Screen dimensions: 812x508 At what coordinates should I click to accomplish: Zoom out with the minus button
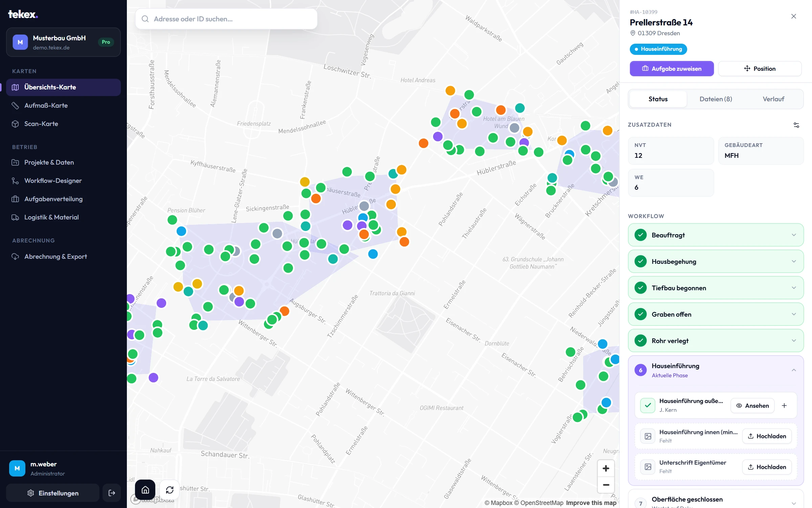pos(606,485)
